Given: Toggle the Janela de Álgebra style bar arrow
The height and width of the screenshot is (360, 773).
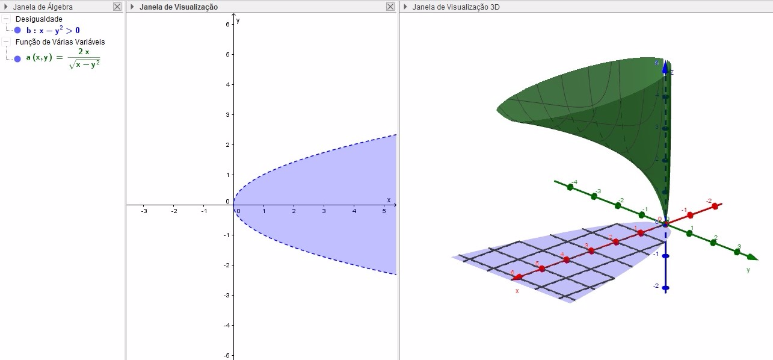Looking at the screenshot, I should [x=6, y=7].
